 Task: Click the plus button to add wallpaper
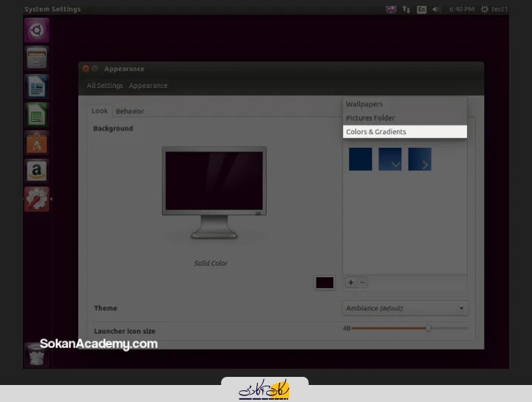pyautogui.click(x=351, y=282)
